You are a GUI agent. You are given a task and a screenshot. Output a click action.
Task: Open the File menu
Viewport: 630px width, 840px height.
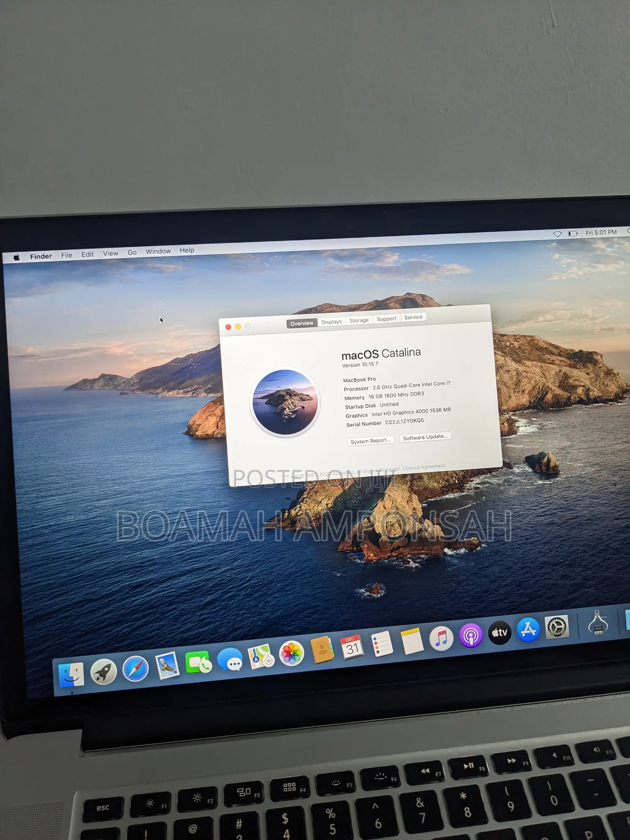[67, 255]
